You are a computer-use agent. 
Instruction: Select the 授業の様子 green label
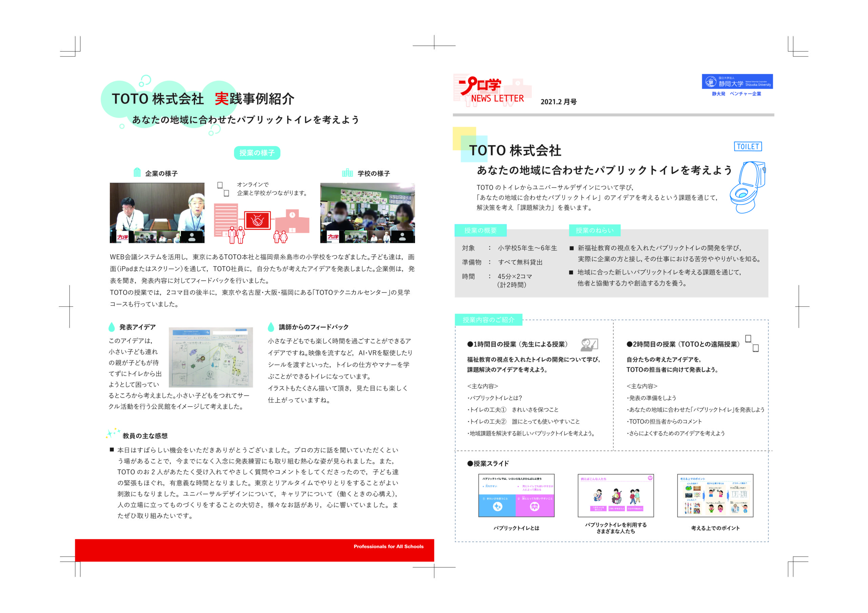257,153
